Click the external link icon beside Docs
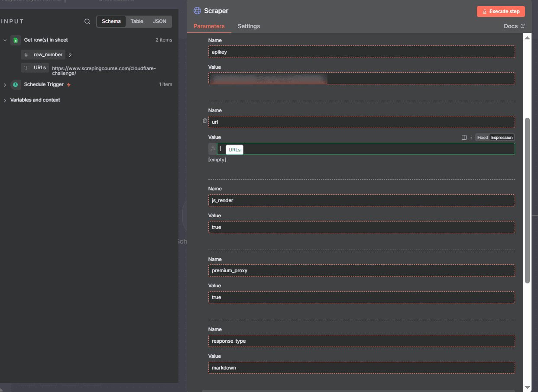Image resolution: width=538 pixels, height=392 pixels. pyautogui.click(x=522, y=26)
